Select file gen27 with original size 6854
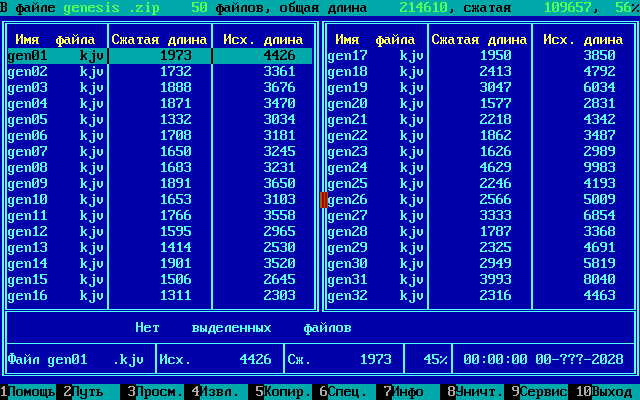 tap(375, 216)
